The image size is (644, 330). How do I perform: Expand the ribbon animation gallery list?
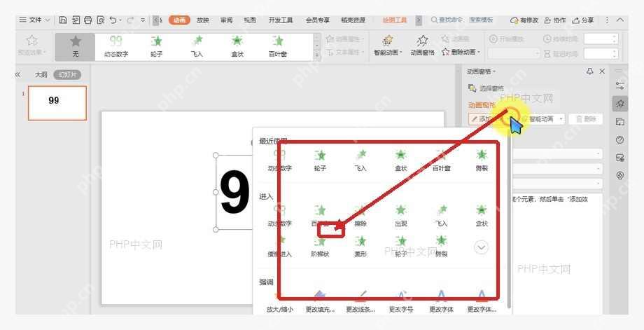click(316, 55)
